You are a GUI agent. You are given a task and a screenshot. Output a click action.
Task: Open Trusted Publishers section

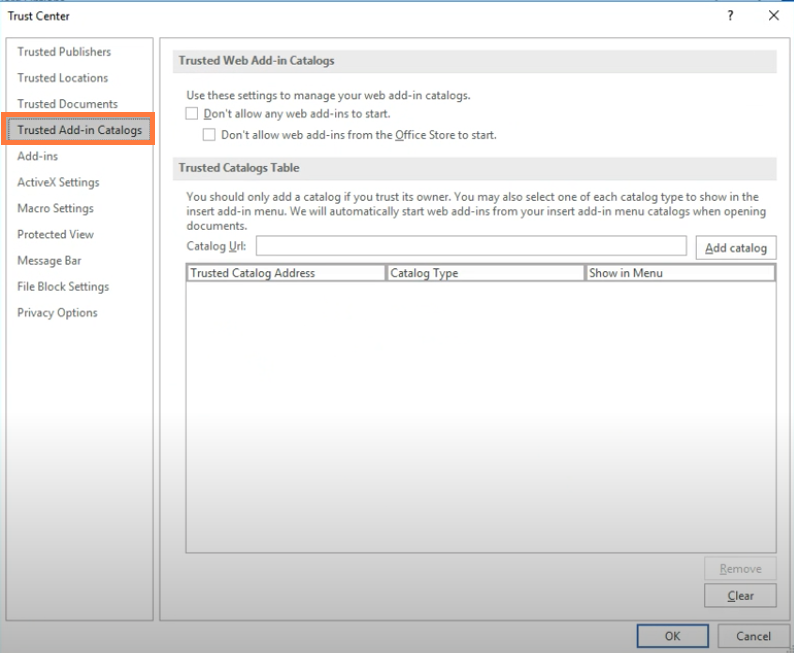(x=64, y=52)
